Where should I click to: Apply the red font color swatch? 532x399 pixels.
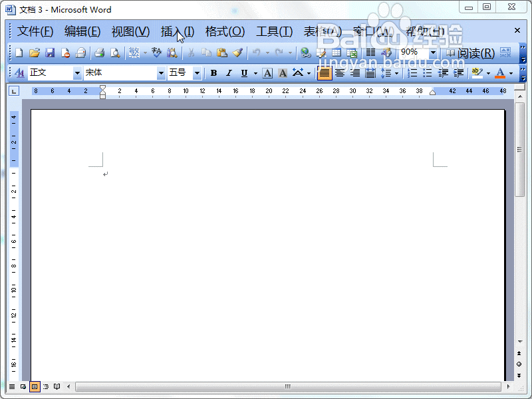pos(500,73)
